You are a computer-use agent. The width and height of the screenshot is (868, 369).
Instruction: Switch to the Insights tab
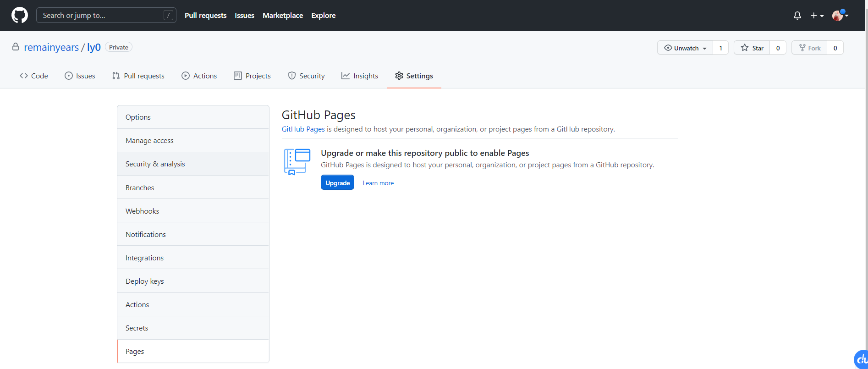(360, 76)
